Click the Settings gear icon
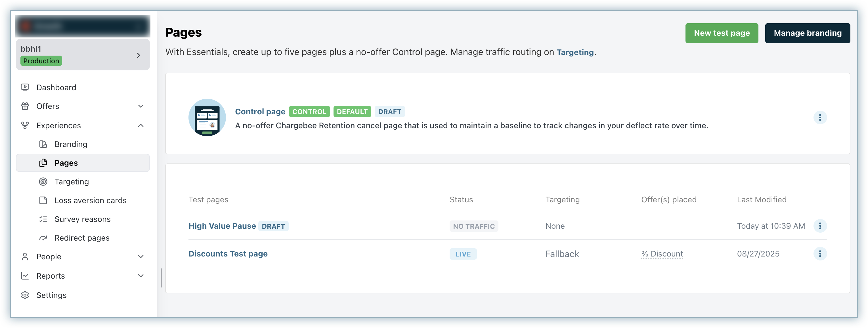This screenshot has width=868, height=328. [x=25, y=295]
